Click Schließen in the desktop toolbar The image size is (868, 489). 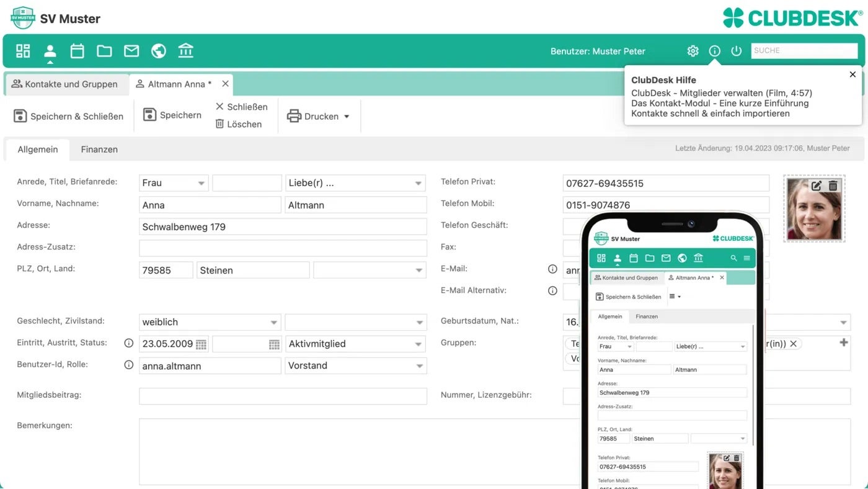pos(241,107)
